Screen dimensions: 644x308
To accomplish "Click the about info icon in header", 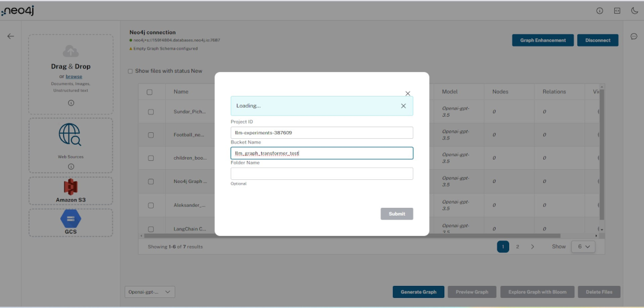I will (x=600, y=11).
